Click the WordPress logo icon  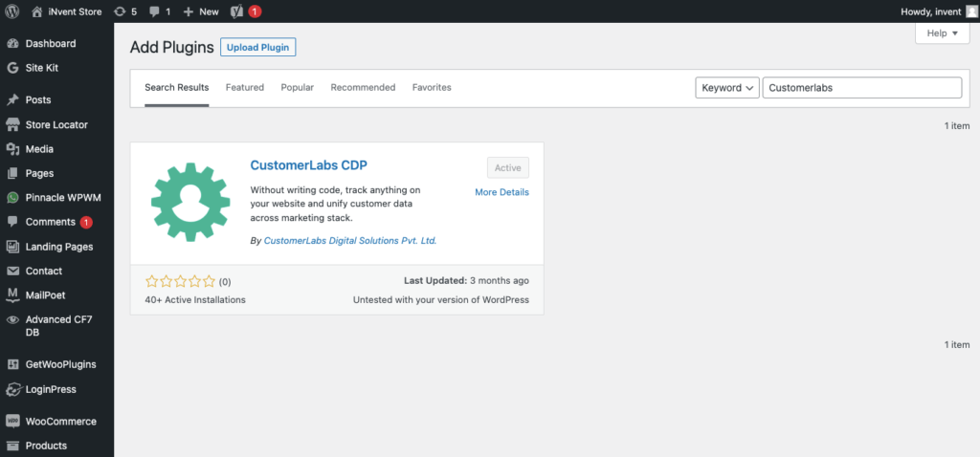11,11
